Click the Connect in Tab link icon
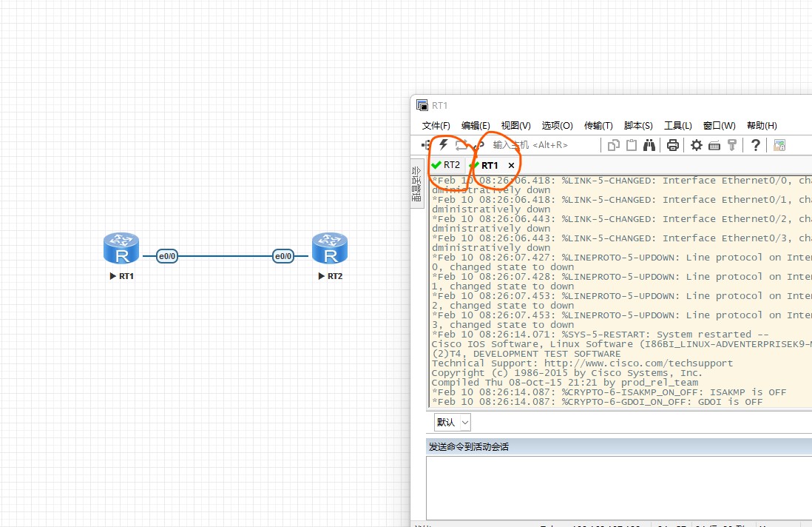Viewport: 812px width, 527px height. pyautogui.click(x=479, y=145)
